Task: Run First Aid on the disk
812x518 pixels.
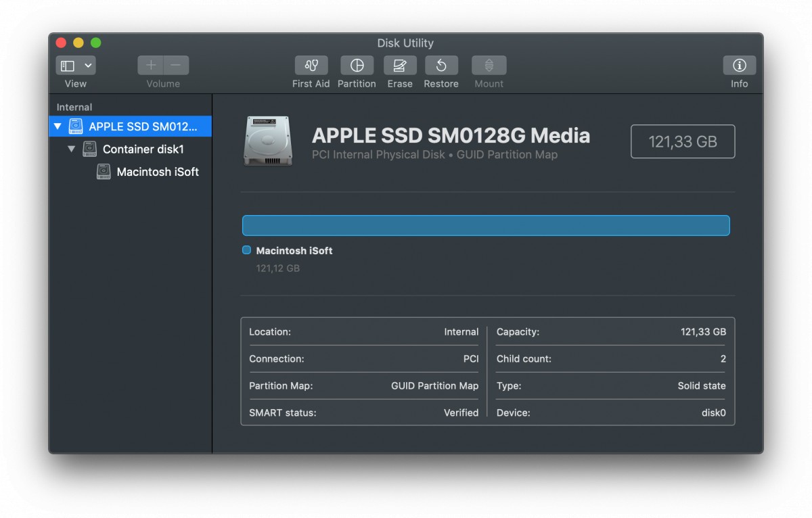Action: [311, 66]
